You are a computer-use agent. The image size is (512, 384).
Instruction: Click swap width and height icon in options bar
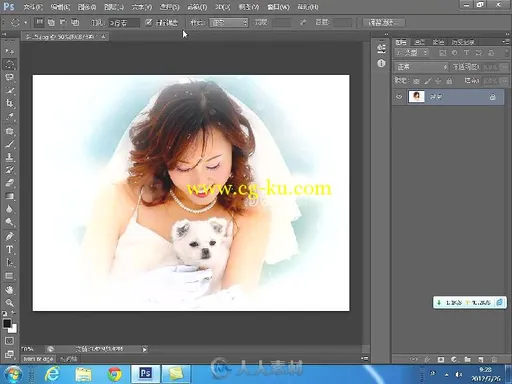coord(303,23)
